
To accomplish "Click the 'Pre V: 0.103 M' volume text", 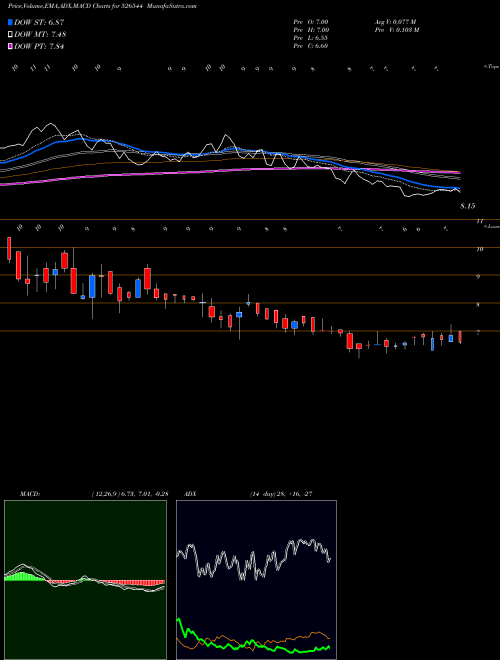I will [396, 30].
